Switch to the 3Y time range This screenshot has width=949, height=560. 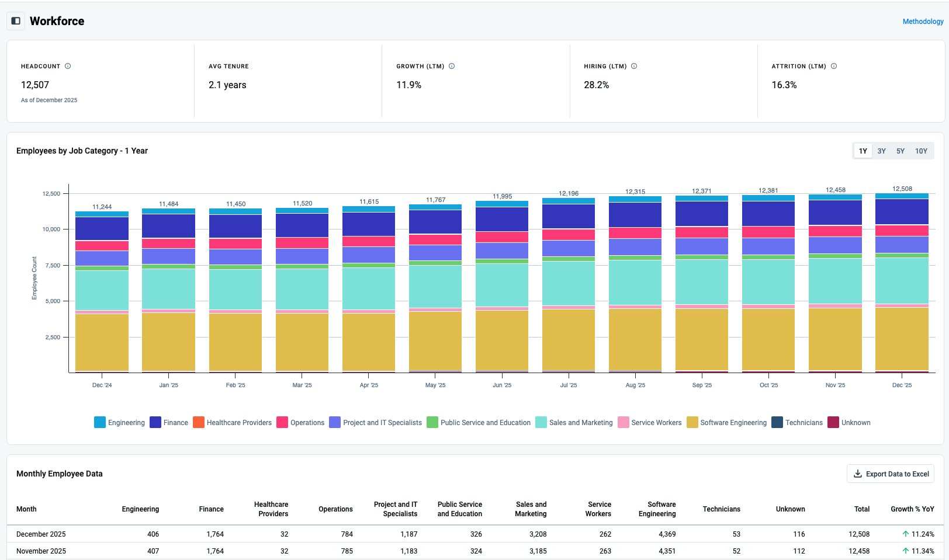(881, 151)
